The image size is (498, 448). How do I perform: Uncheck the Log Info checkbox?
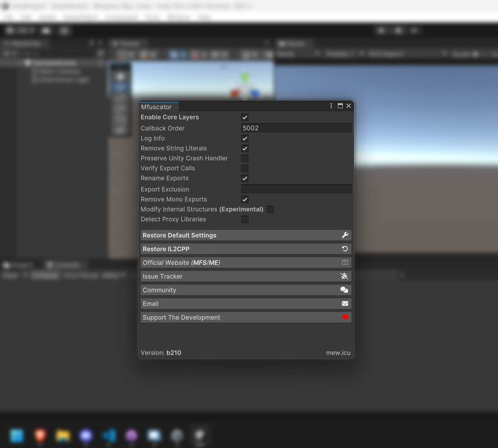point(245,138)
